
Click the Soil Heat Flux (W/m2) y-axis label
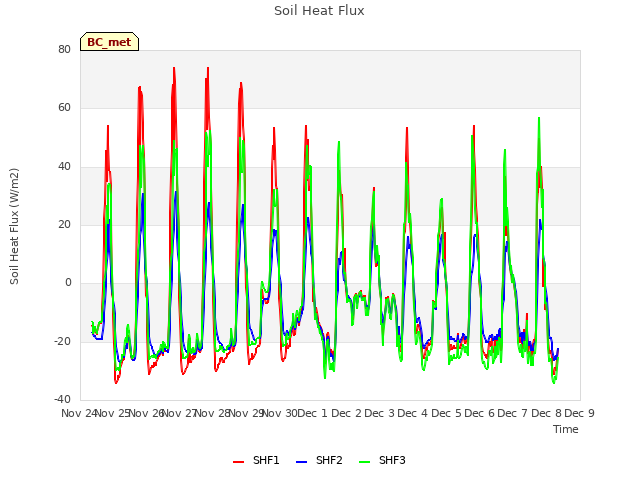click(x=15, y=226)
